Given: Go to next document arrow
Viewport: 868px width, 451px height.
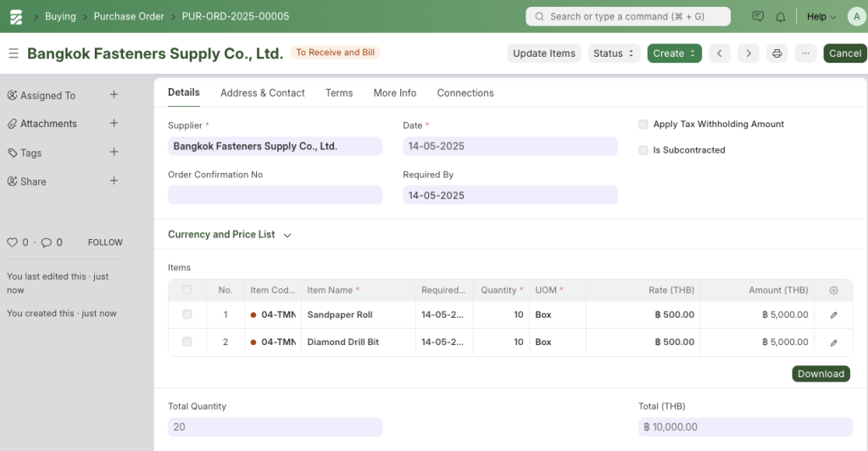Looking at the screenshot, I should pyautogui.click(x=748, y=53).
